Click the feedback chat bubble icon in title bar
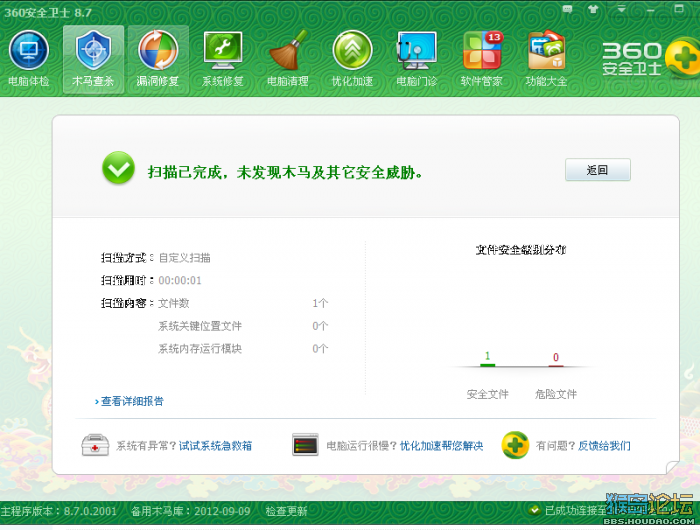700x530 pixels. 567,9
